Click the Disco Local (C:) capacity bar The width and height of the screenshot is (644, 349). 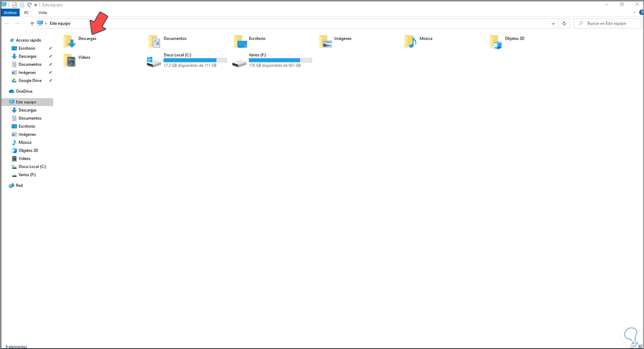(x=195, y=60)
